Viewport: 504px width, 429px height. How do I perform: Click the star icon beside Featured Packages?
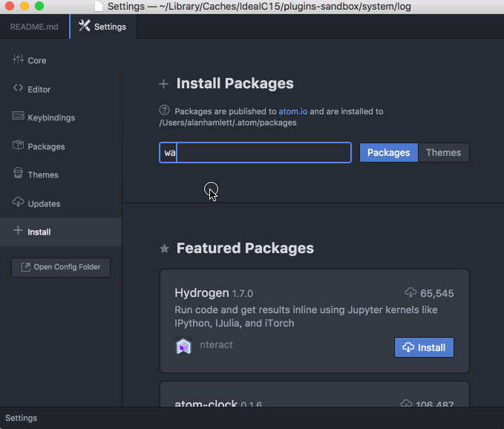(164, 249)
